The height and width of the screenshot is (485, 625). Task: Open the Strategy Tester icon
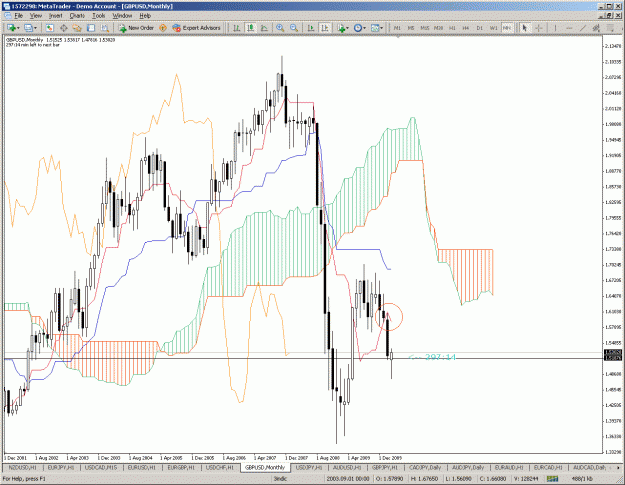(x=105, y=28)
